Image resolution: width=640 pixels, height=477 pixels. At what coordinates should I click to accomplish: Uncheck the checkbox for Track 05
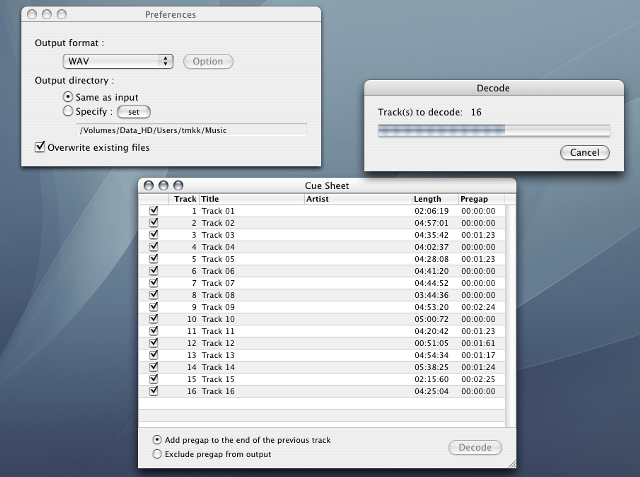[153, 259]
